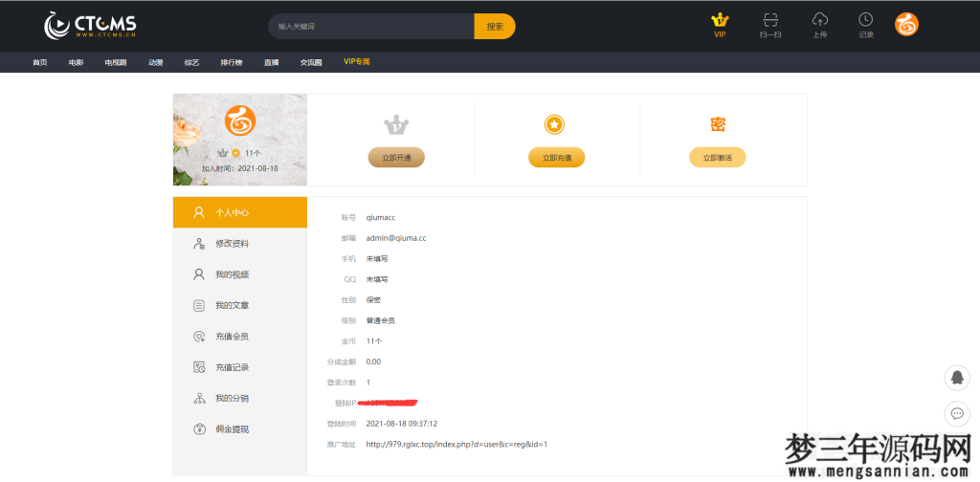Click the CTCMS logo
This screenshot has height=482, width=980.
coord(90,26)
